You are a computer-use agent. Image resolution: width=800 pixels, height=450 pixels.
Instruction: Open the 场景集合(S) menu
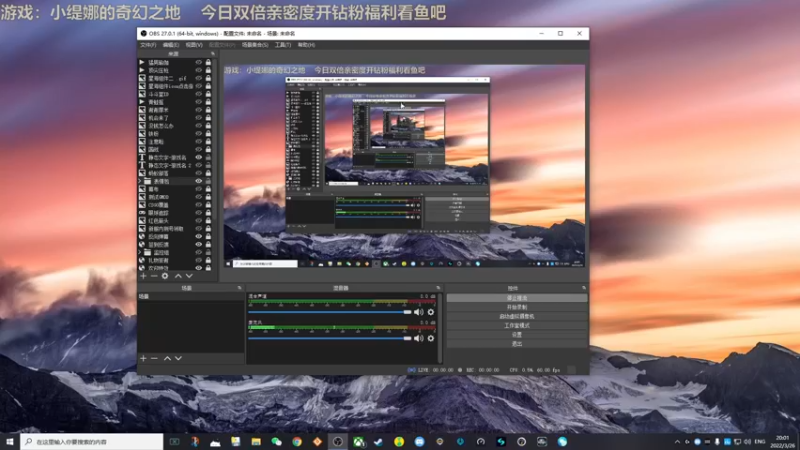pos(255,45)
